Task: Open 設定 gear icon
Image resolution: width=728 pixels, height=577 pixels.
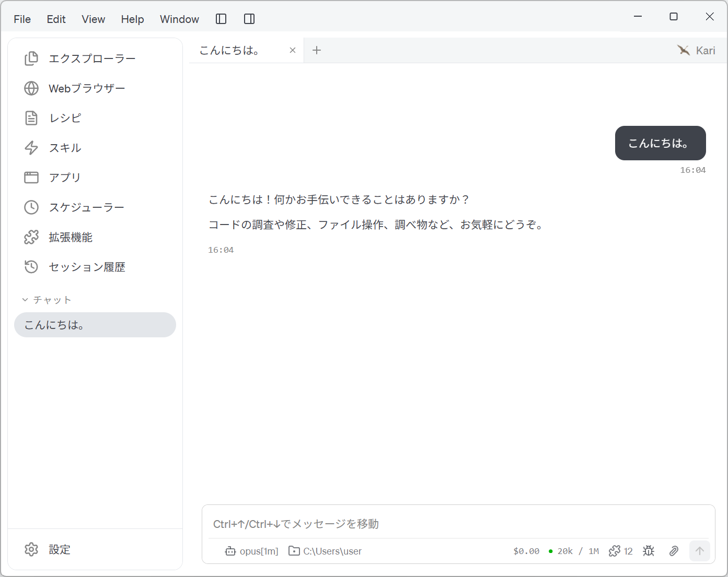Action: tap(31, 549)
